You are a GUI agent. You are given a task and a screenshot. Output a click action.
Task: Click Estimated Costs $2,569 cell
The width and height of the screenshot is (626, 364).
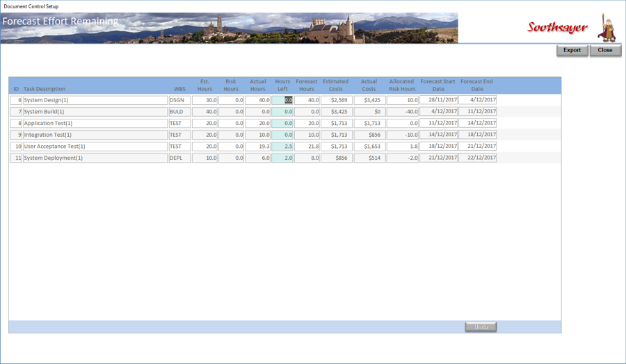click(337, 100)
